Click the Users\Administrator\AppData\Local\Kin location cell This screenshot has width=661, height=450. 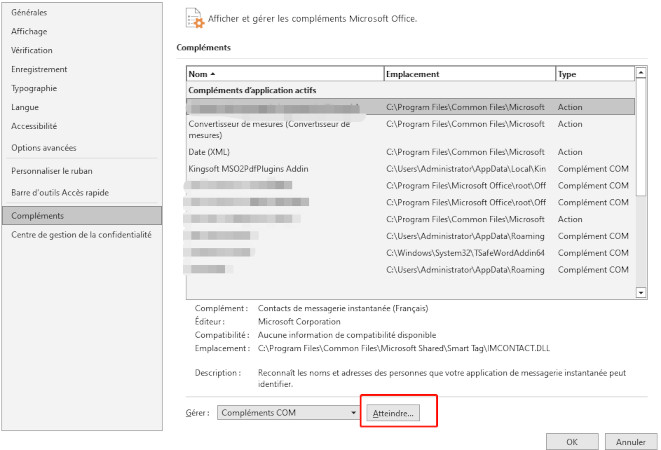point(466,169)
